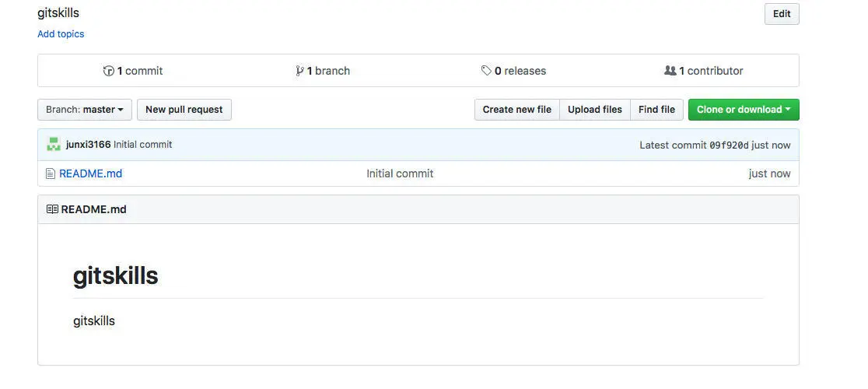Click Initial commit message beside junxi3166
This screenshot has height=389, width=868.
[x=143, y=145]
